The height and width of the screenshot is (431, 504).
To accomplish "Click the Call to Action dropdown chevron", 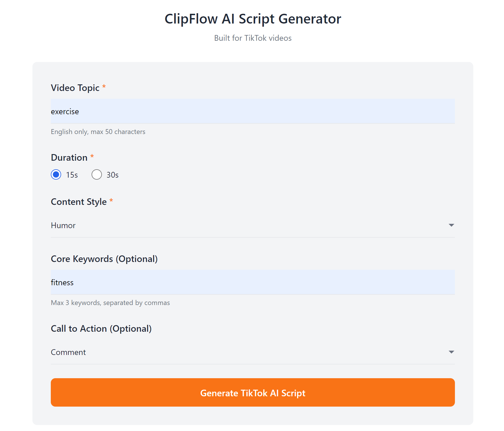I will [x=451, y=352].
